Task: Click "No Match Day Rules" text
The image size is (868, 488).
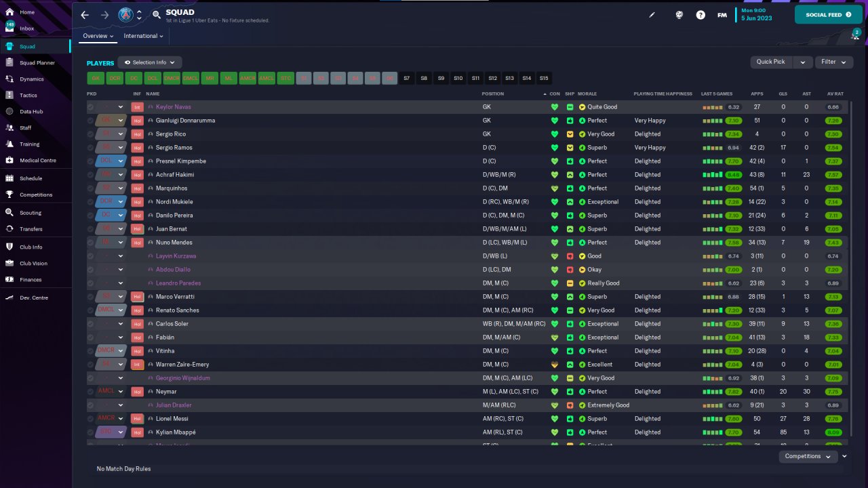Action: pos(123,469)
